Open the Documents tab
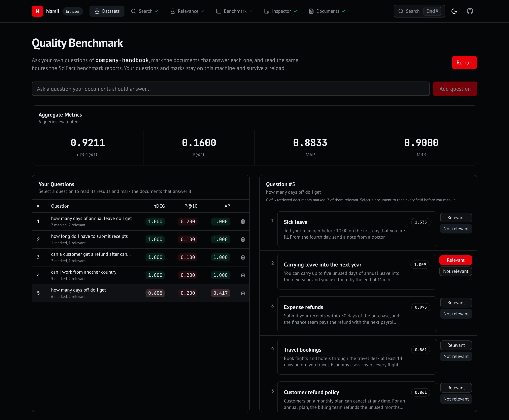509x420 pixels. 327,11
